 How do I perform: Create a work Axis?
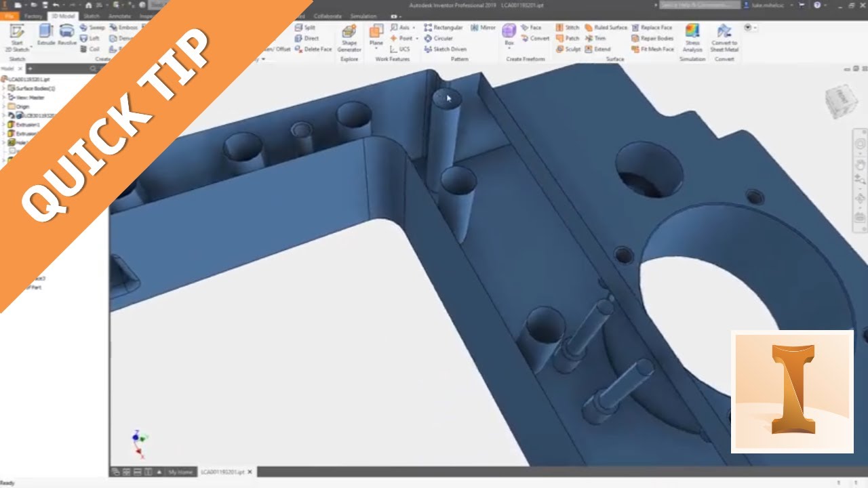[x=401, y=28]
